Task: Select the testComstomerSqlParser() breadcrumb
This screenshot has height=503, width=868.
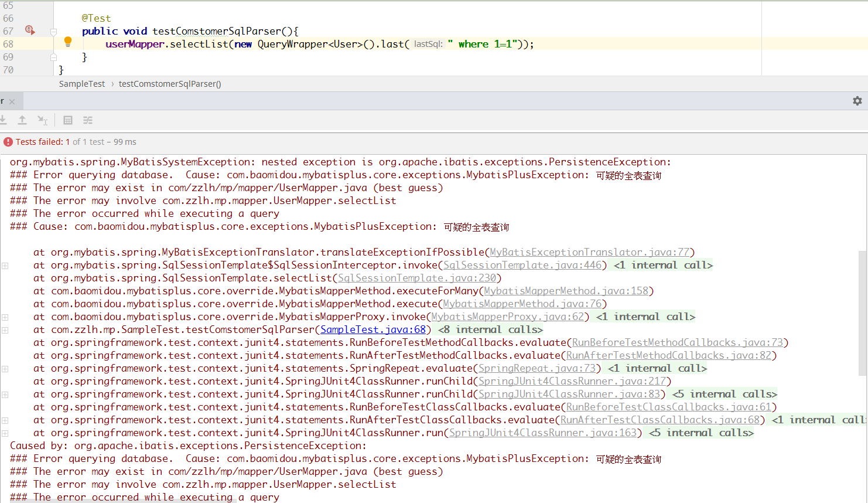Action: tap(170, 84)
